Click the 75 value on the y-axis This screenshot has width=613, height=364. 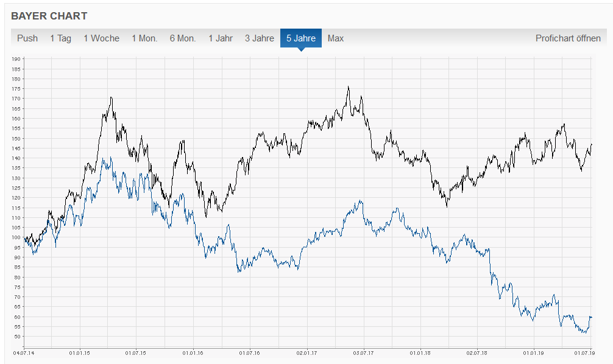point(17,287)
